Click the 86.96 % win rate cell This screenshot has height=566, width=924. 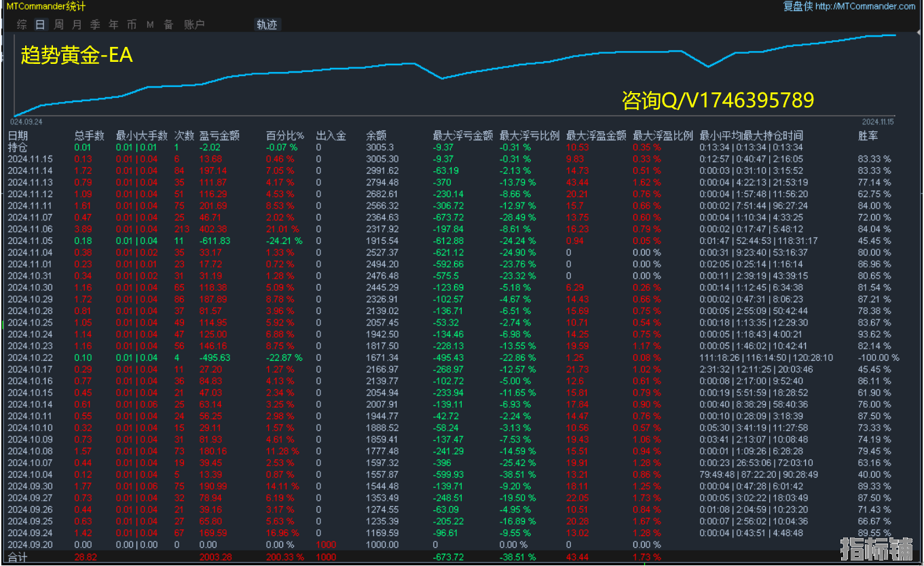(x=874, y=264)
